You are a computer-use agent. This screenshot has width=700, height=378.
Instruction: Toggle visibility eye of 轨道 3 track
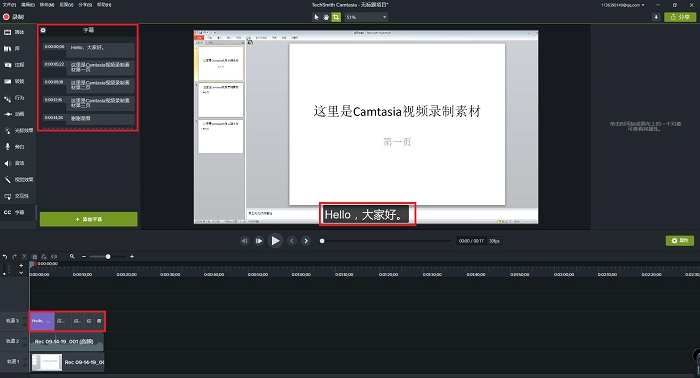pos(25,318)
